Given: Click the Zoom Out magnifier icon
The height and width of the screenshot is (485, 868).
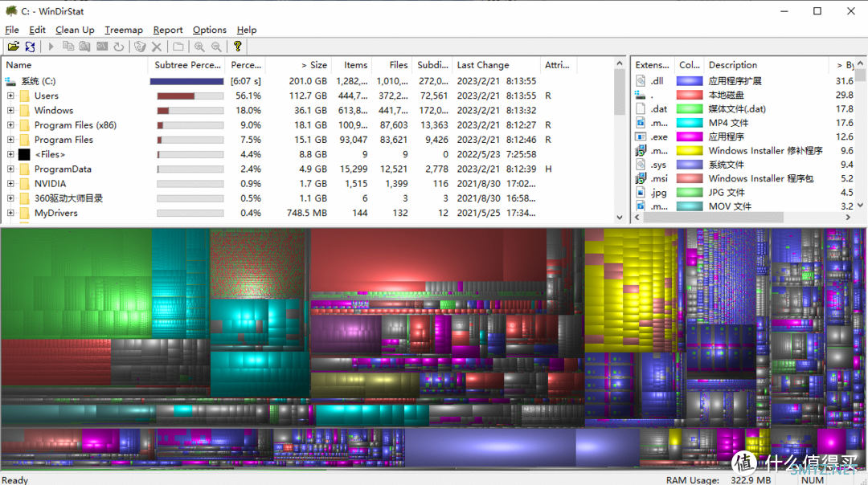Looking at the screenshot, I should pyautogui.click(x=216, y=47).
